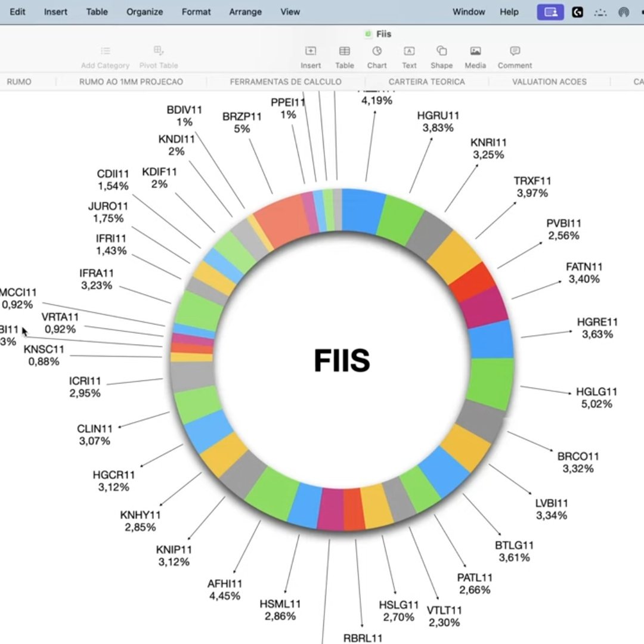Open the Arrange menu
The height and width of the screenshot is (644, 644).
click(245, 12)
